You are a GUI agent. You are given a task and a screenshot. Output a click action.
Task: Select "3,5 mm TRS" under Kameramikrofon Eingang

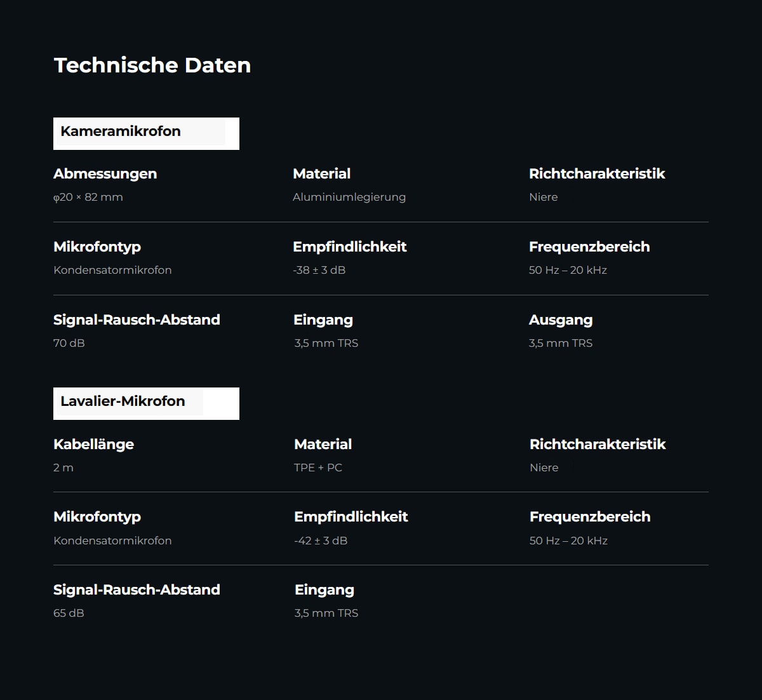point(326,343)
